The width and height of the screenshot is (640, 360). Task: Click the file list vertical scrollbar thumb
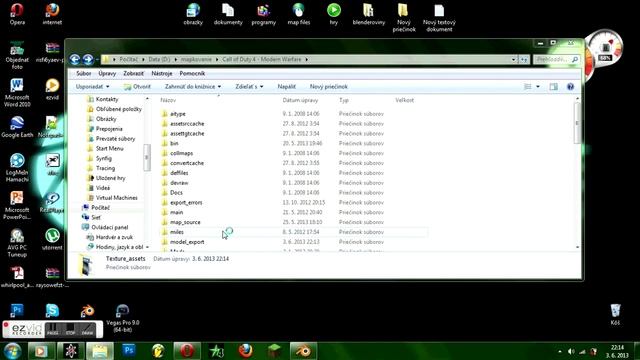[x=577, y=123]
